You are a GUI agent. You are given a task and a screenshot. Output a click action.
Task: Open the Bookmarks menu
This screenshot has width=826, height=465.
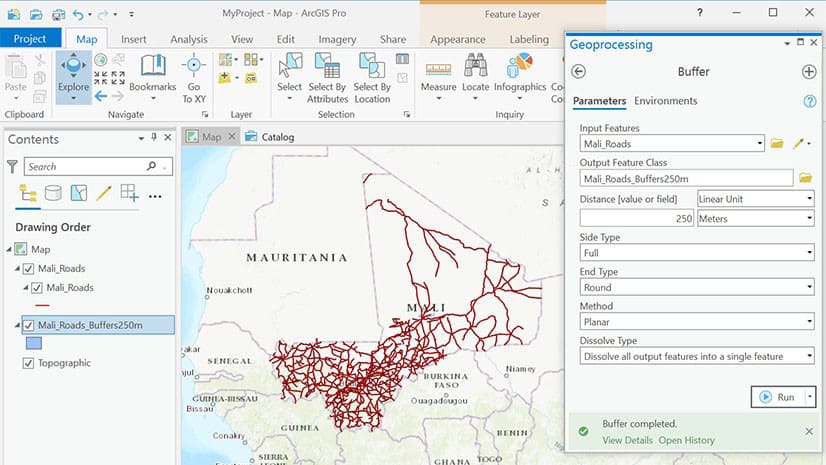(152, 77)
